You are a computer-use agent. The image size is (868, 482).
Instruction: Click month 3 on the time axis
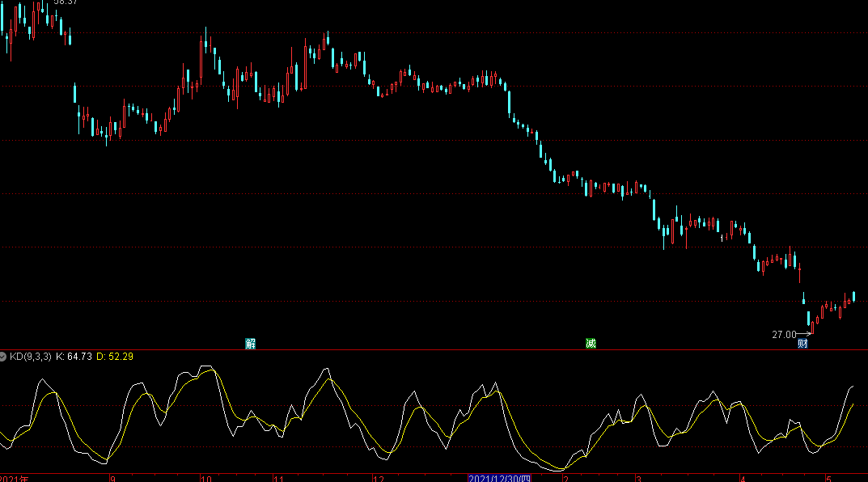638,479
